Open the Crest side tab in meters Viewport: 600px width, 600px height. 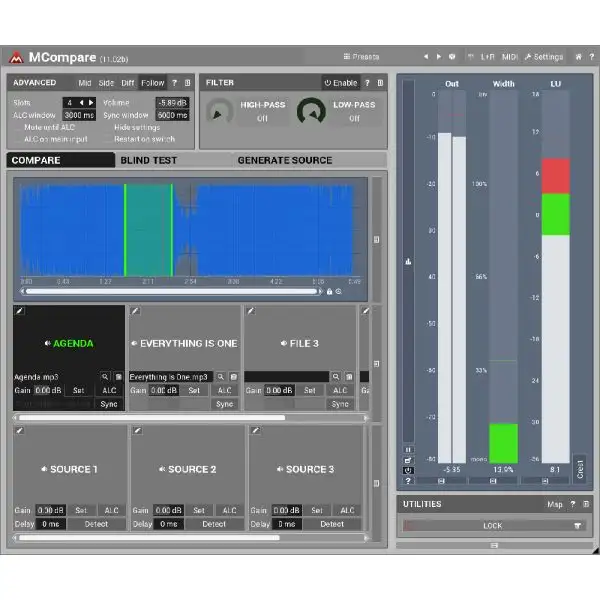pos(580,469)
